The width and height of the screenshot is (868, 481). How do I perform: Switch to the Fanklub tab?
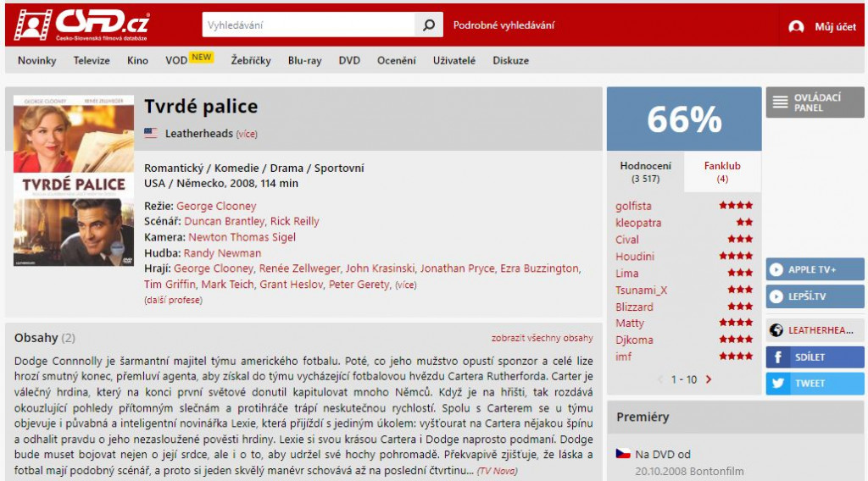722,172
